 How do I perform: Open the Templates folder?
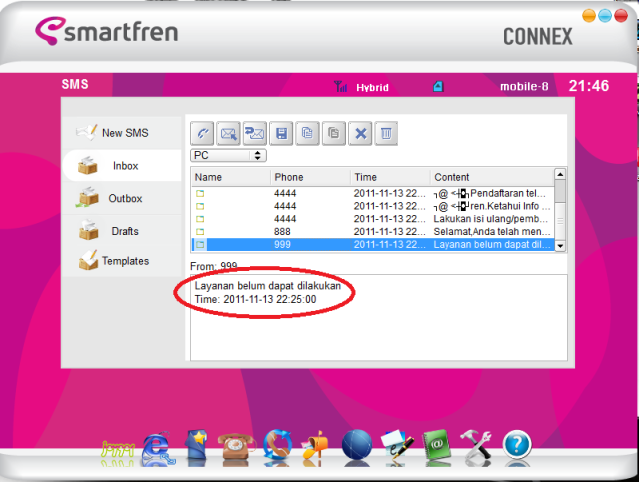(x=122, y=261)
